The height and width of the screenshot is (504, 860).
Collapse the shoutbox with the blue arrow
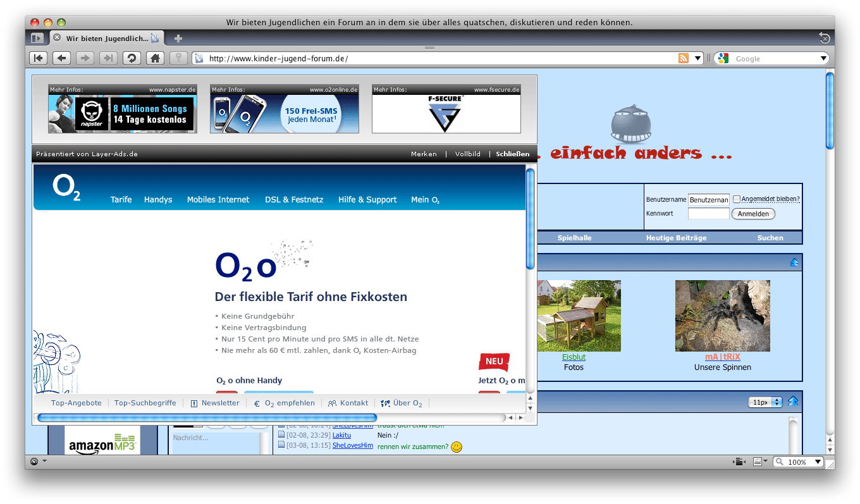793,402
